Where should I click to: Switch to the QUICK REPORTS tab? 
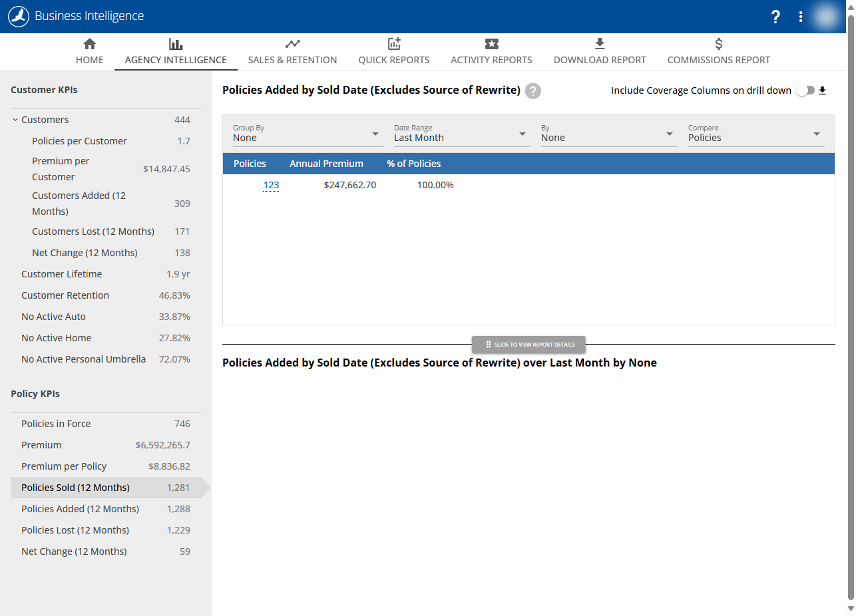click(x=394, y=52)
